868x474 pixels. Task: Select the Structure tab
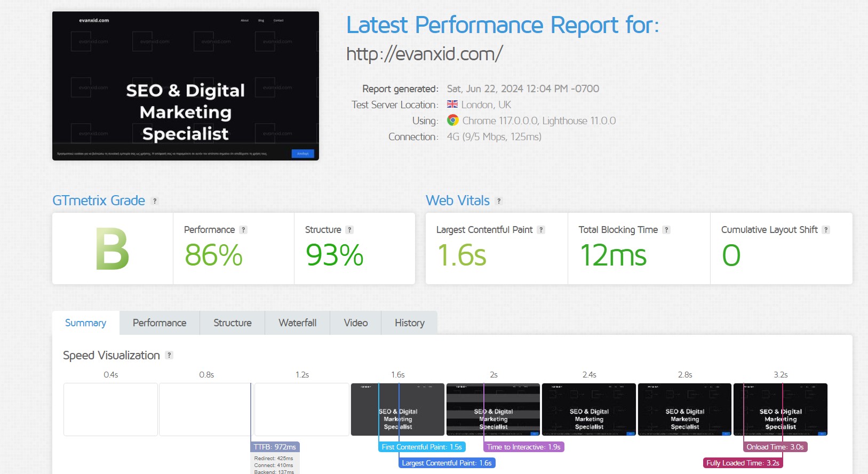233,323
